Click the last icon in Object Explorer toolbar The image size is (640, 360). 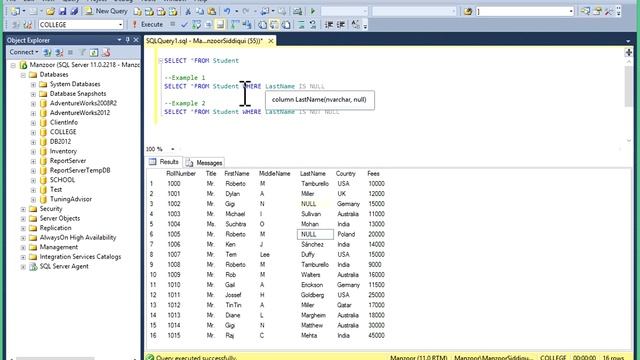(x=106, y=52)
